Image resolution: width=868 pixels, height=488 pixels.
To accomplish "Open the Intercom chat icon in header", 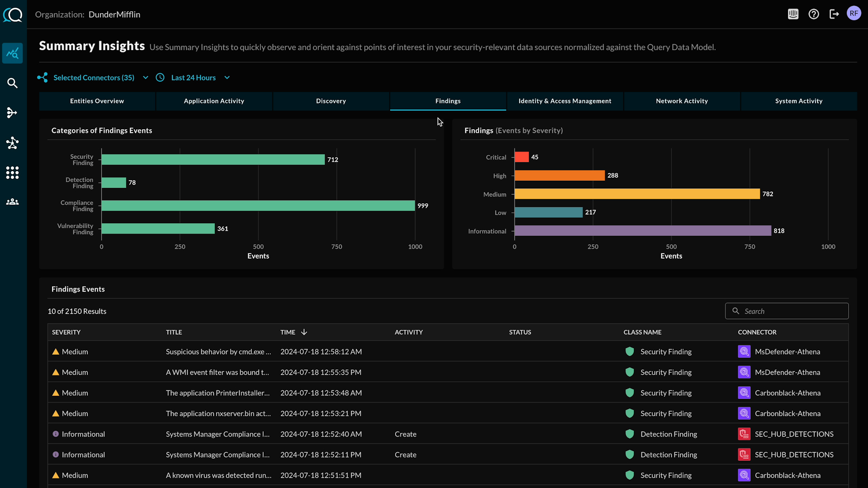I will coord(793,14).
